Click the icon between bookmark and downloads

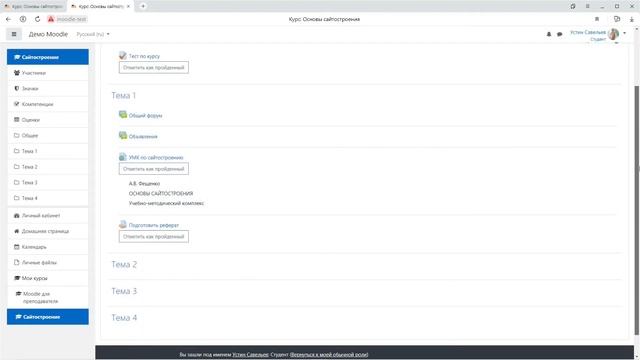tap(617, 19)
